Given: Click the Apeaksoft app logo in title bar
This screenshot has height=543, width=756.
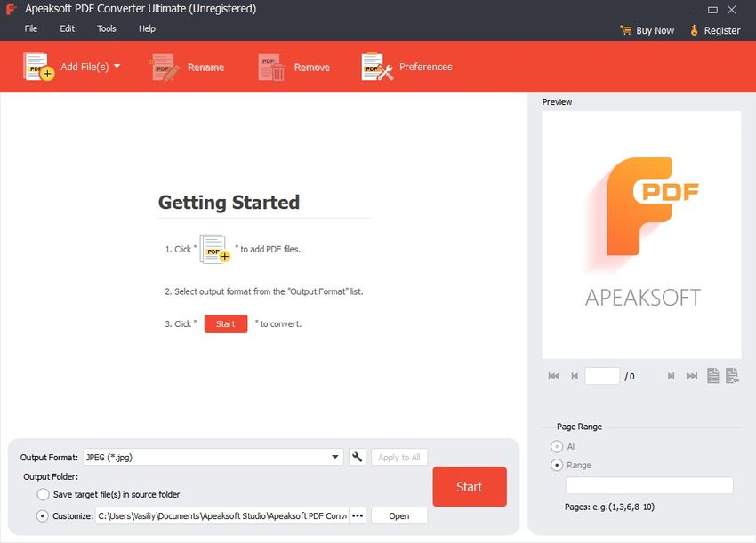Looking at the screenshot, I should (x=11, y=9).
